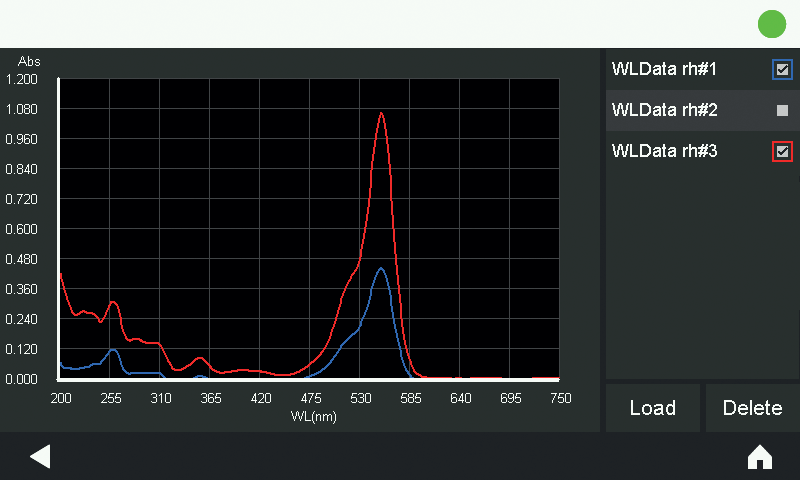Tap the back arrow icon
The image size is (800, 480).
pyautogui.click(x=40, y=457)
